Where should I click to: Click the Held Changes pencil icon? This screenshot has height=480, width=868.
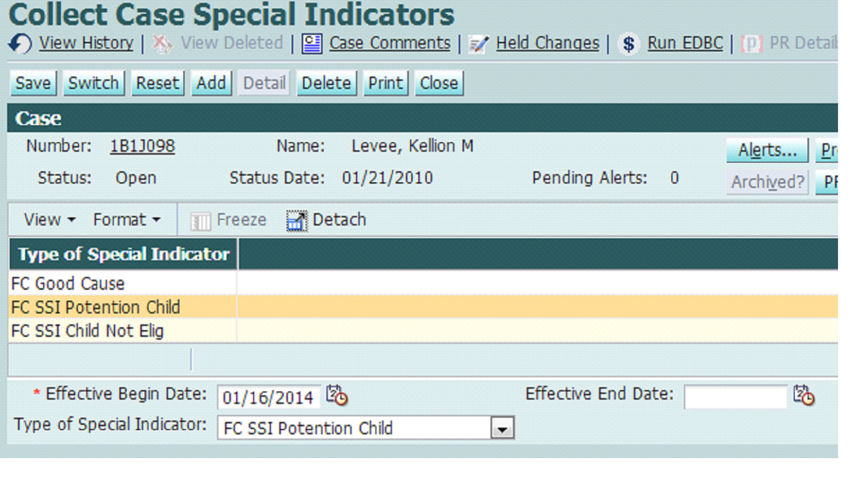(x=478, y=44)
